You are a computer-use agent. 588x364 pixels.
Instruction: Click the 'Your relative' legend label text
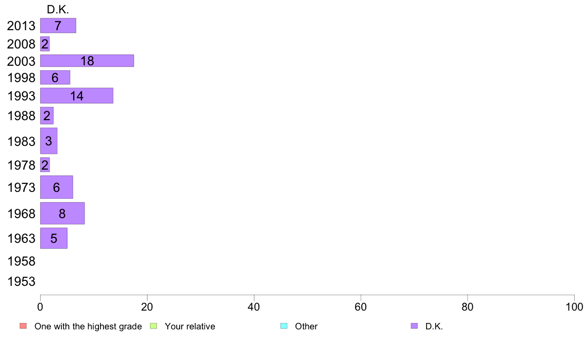(190, 326)
